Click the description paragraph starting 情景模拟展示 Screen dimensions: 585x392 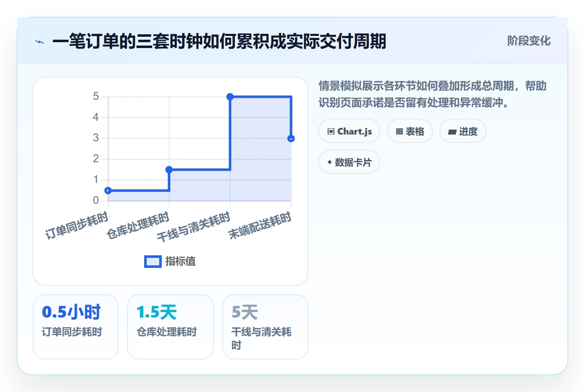pos(432,94)
